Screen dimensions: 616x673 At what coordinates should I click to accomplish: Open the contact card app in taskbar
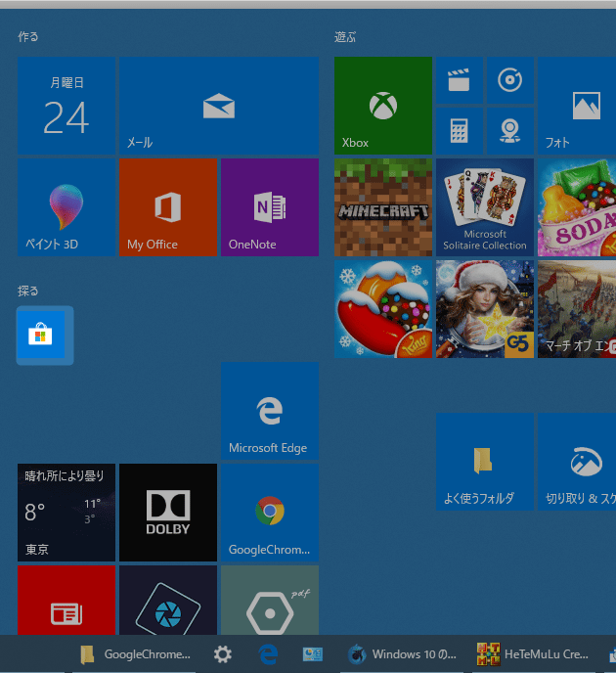tap(313, 654)
